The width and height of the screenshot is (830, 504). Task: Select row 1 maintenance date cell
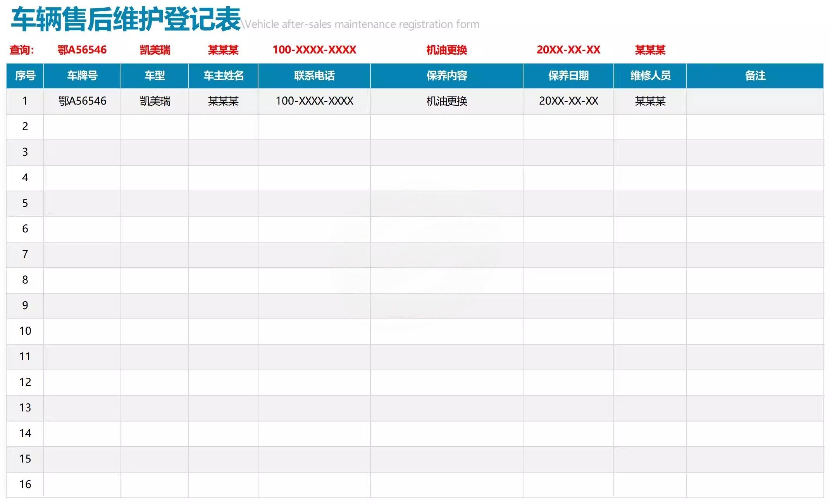568,101
